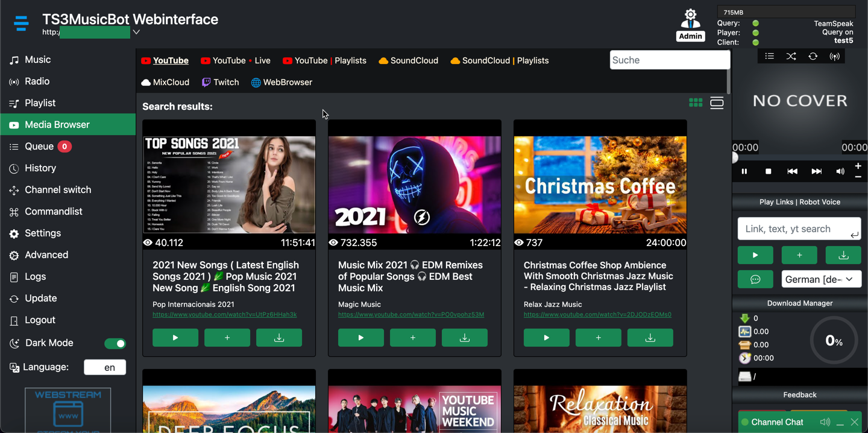Select the Twitch tab
The width and height of the screenshot is (868, 433).
(220, 83)
